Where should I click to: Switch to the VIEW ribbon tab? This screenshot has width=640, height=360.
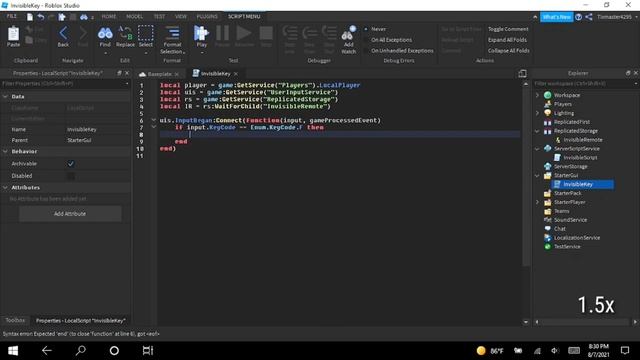pos(180,17)
